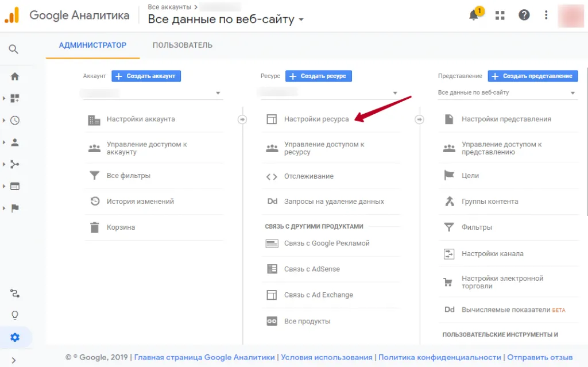This screenshot has height=367, width=588.
Task: Click the Создать аккаунт button
Action: [x=146, y=76]
